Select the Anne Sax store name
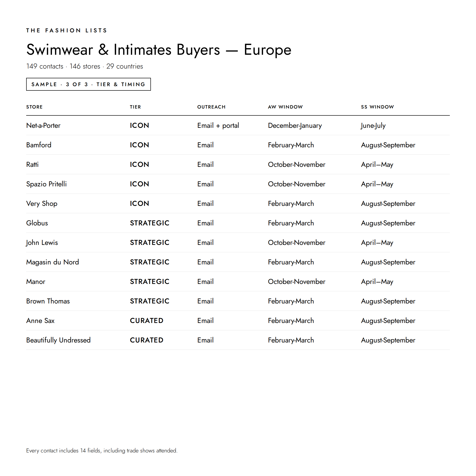Image resolution: width=476 pixels, height=476 pixels. pyautogui.click(x=40, y=321)
